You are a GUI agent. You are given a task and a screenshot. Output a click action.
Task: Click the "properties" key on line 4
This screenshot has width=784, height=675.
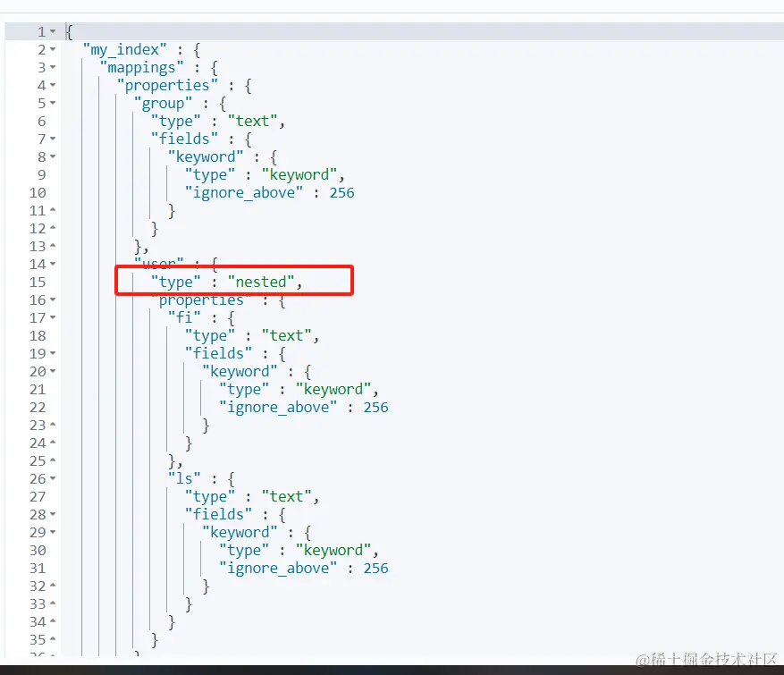pyautogui.click(x=167, y=86)
